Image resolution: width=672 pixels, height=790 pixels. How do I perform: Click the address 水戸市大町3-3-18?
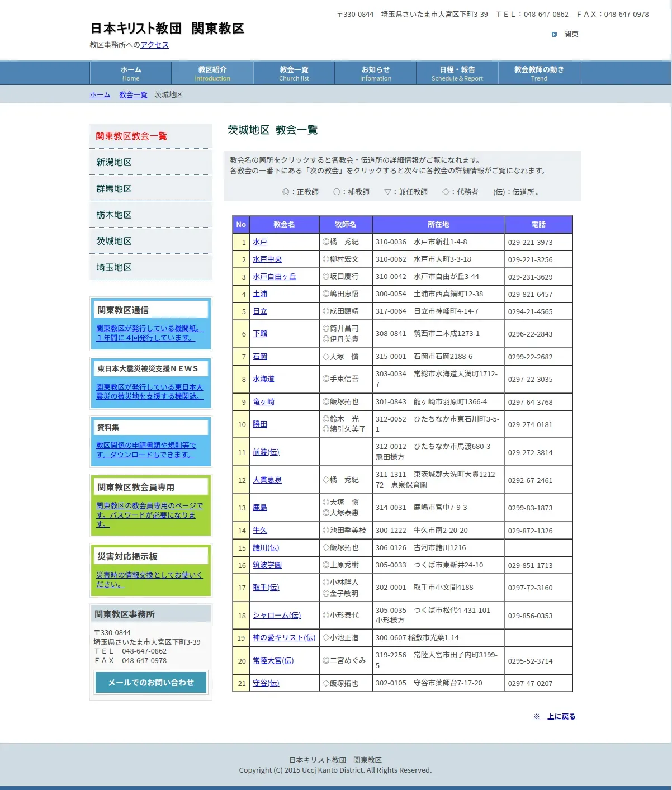click(x=442, y=259)
